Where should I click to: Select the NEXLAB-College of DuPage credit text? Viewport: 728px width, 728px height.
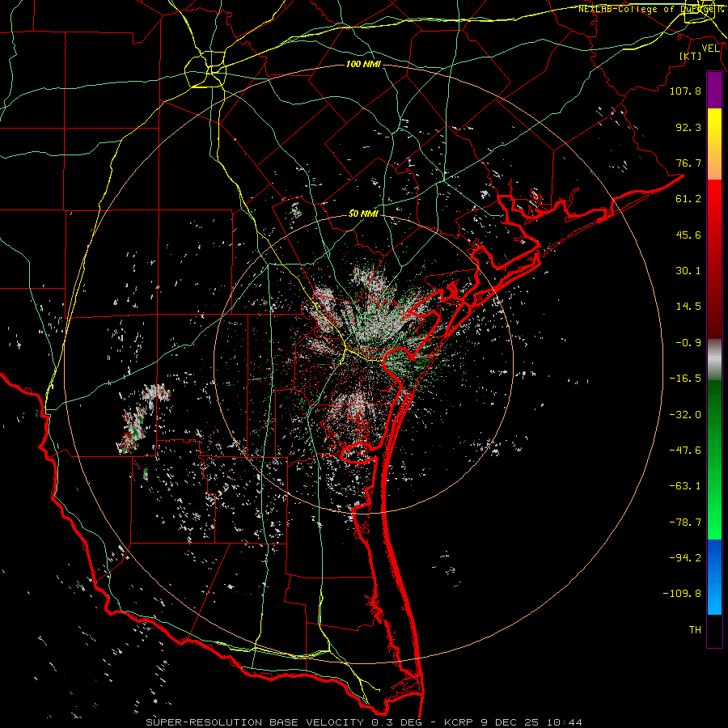pos(650,9)
